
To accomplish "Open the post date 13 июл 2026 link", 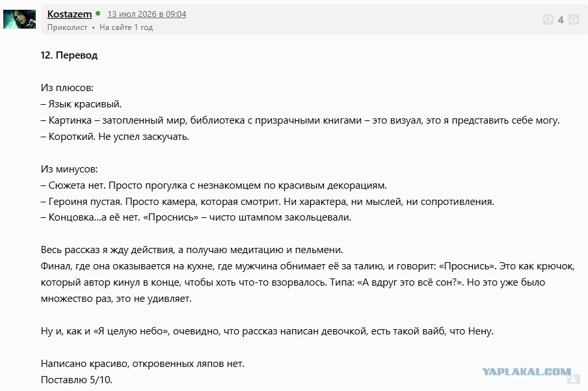I will [146, 14].
